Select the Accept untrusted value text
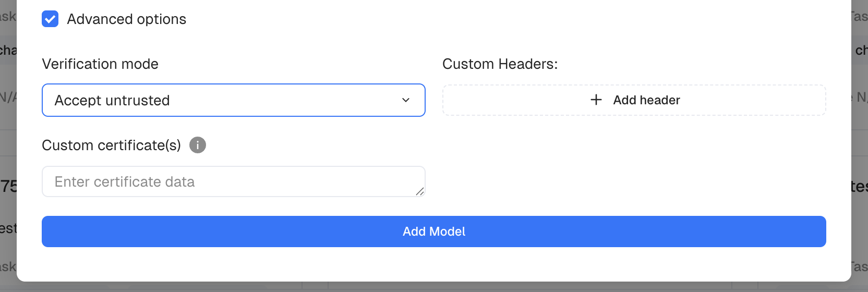The height and width of the screenshot is (292, 868). pos(112,100)
